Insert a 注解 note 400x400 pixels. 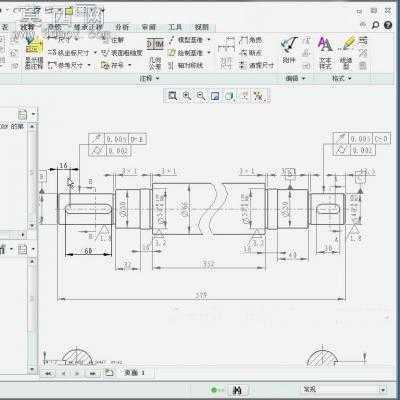(113, 40)
